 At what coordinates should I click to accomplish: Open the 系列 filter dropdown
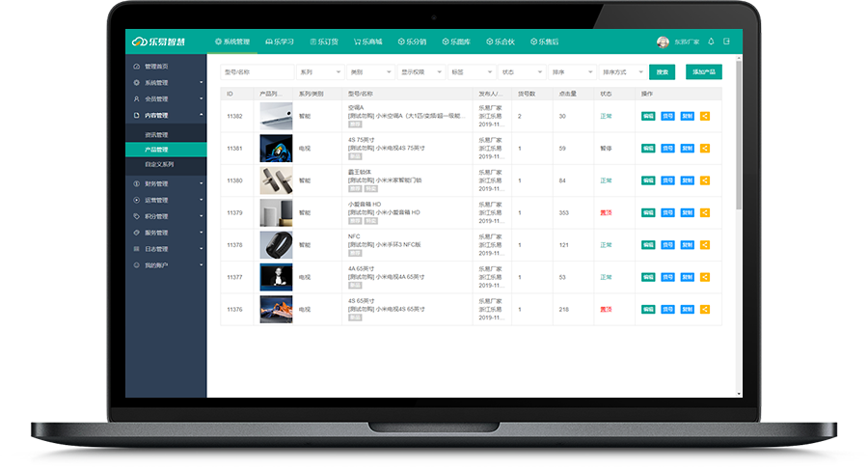pos(320,72)
